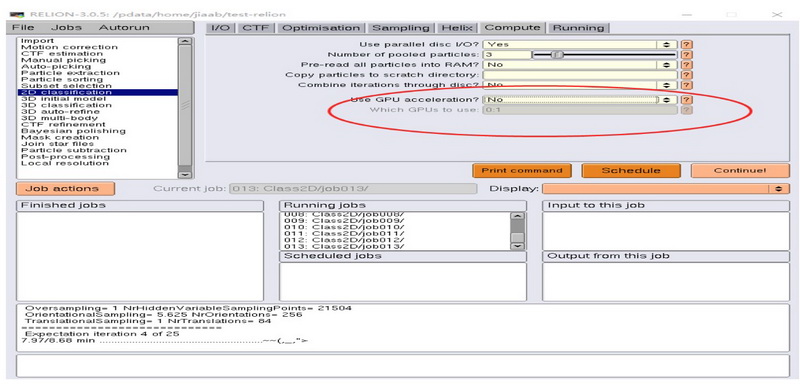Click the Copy particles to scratch directory field

[580, 75]
